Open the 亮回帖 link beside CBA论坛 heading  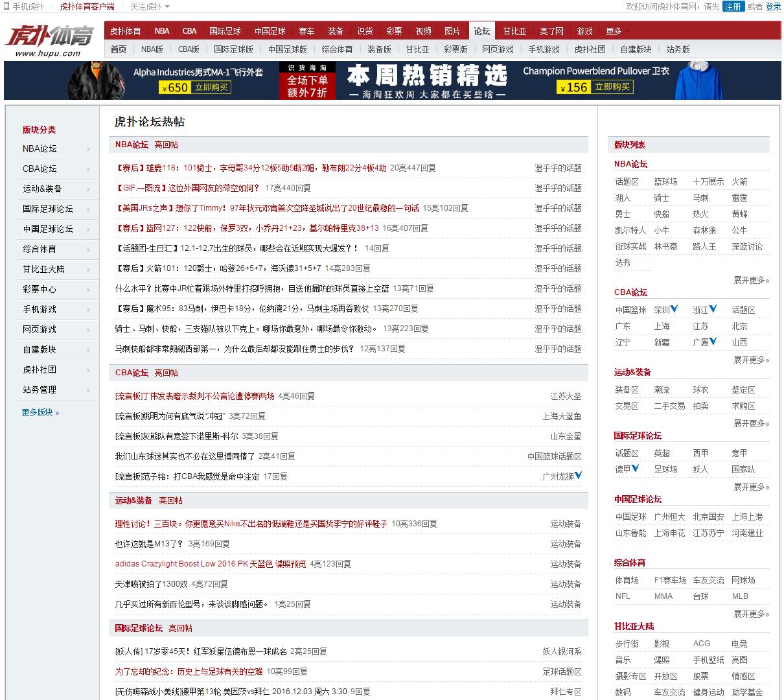[x=166, y=373]
